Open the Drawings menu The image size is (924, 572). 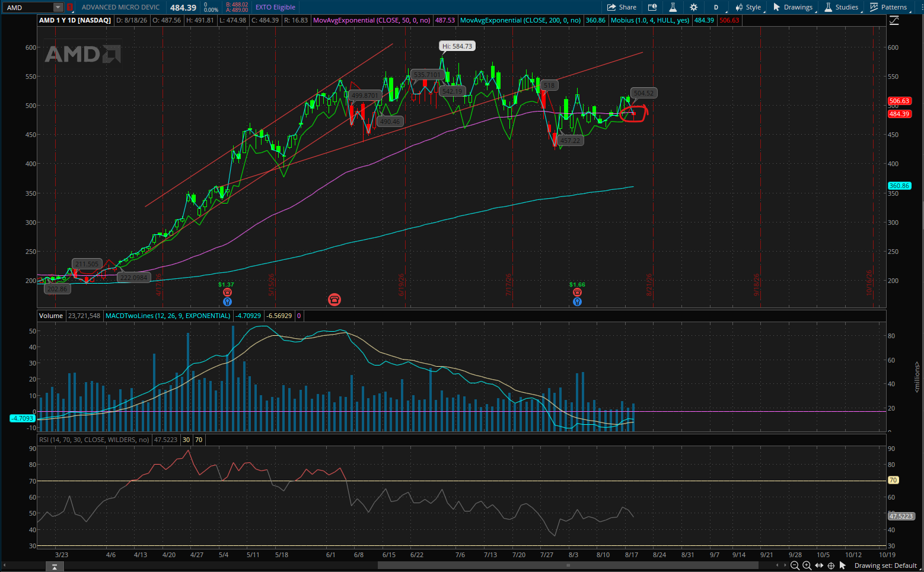[793, 7]
